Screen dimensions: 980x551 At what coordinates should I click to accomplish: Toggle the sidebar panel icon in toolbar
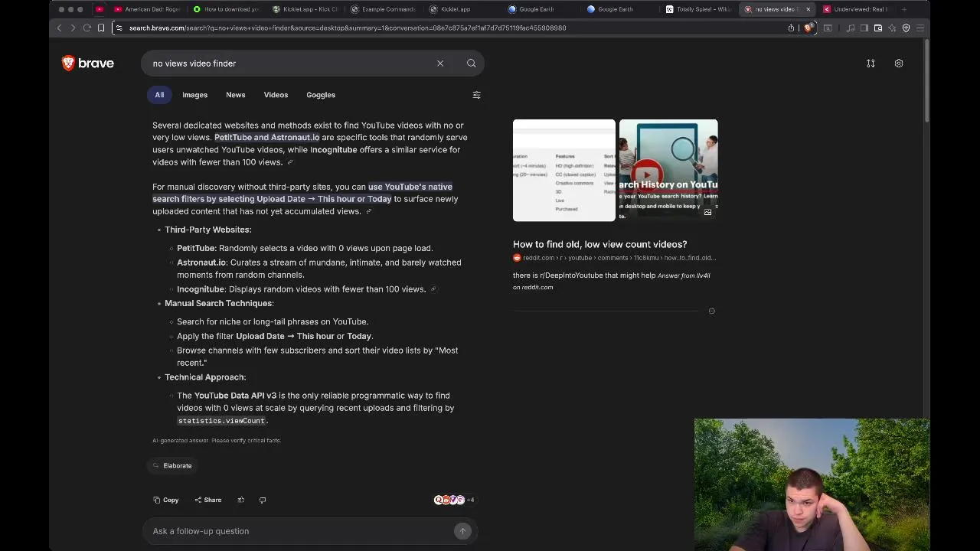click(x=864, y=28)
